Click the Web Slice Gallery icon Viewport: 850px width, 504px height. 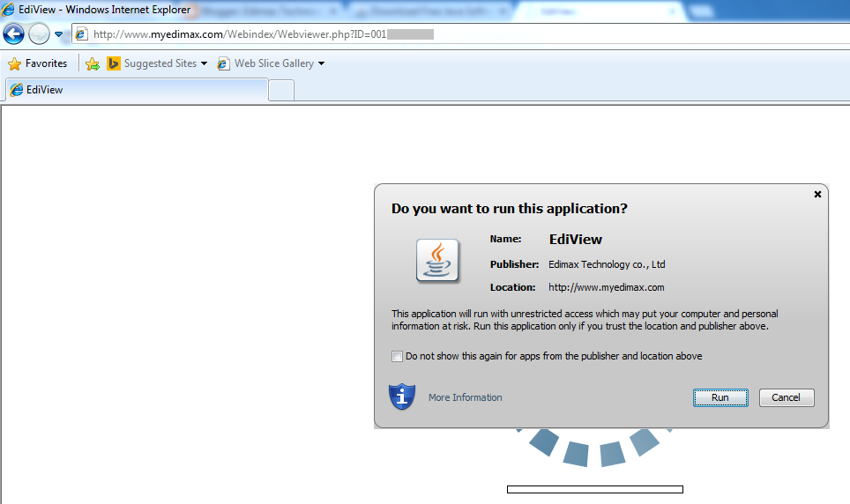(x=223, y=64)
